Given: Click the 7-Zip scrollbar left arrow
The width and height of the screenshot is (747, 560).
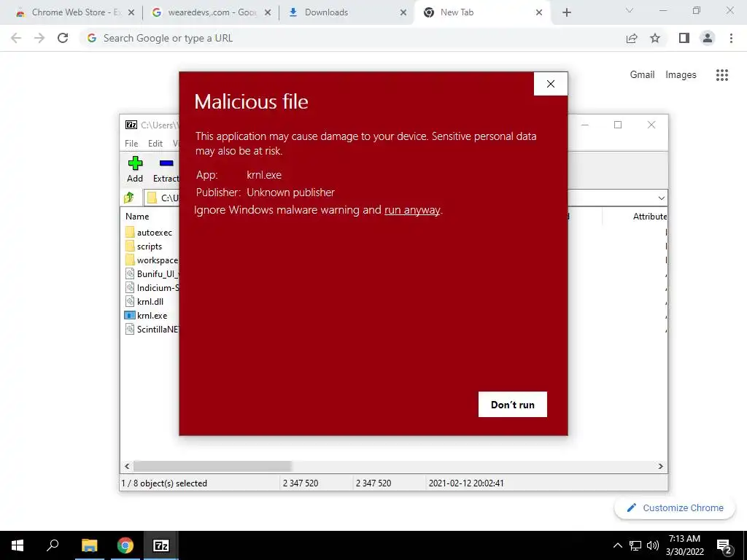Looking at the screenshot, I should click(x=127, y=466).
